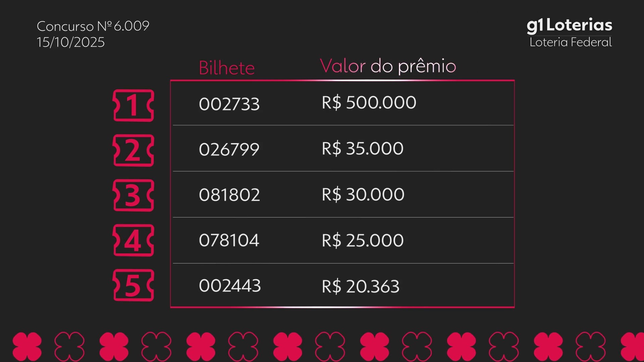Click the first filled clover icon
The width and height of the screenshot is (644, 362).
pyautogui.click(x=27, y=347)
